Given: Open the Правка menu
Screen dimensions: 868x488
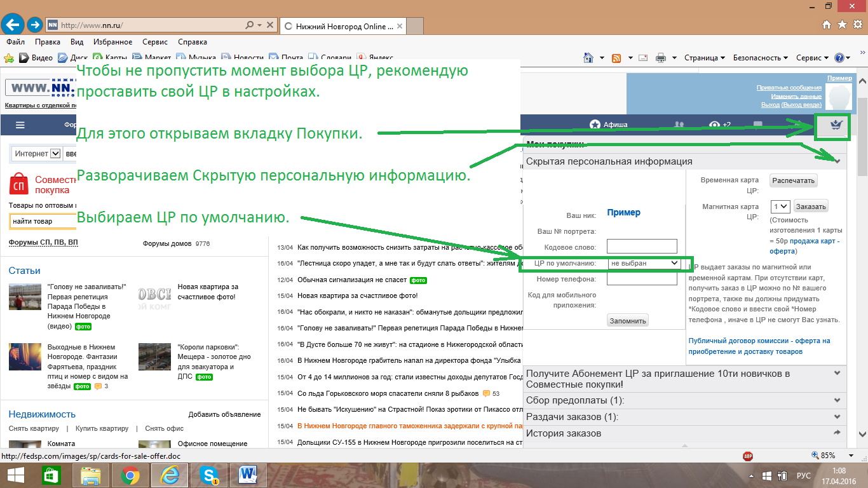Looking at the screenshot, I should point(48,42).
